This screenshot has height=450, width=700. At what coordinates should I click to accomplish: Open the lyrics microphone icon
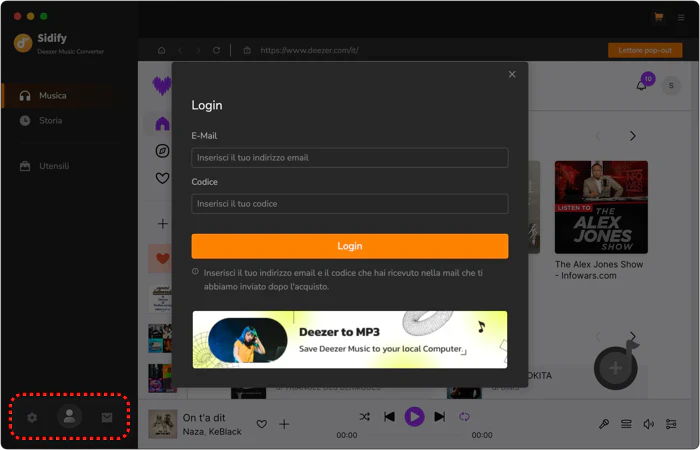coord(604,424)
